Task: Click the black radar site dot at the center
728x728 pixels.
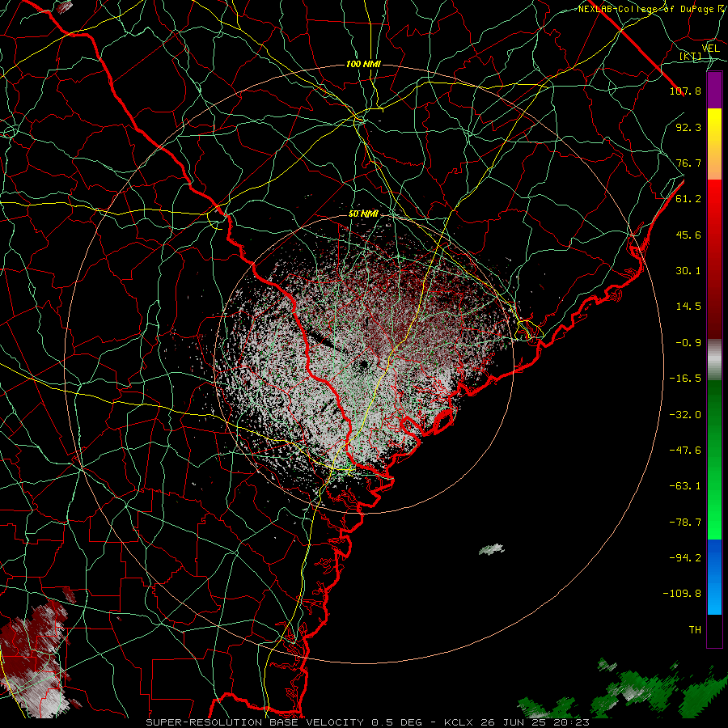Action: tap(363, 365)
